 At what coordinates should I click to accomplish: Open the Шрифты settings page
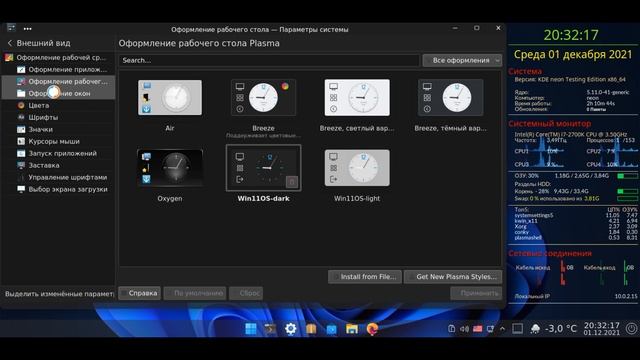(x=58, y=117)
